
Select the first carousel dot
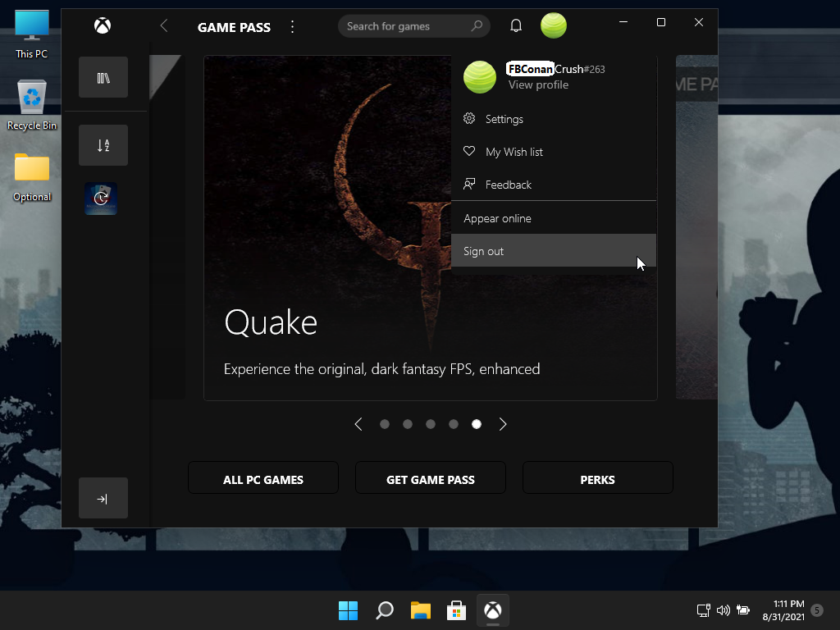385,424
